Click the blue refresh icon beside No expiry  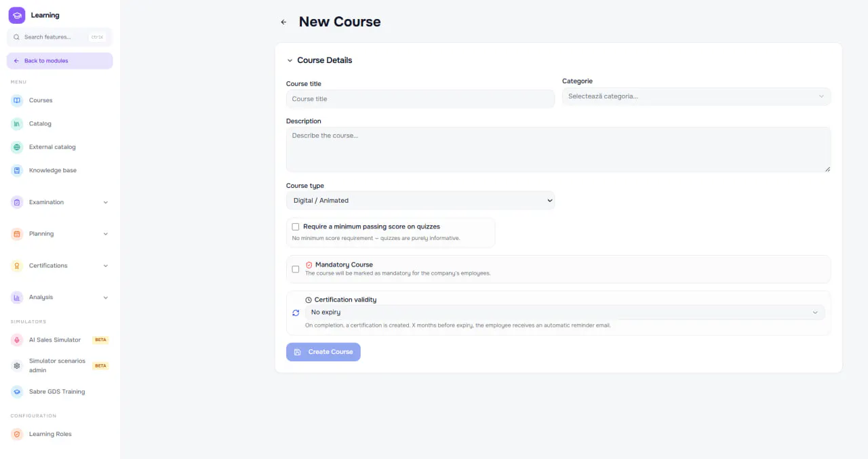296,313
